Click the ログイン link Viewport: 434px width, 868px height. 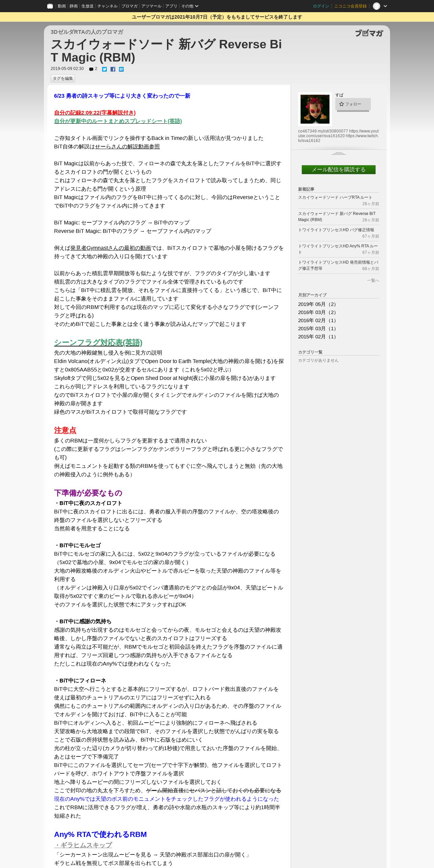pos(321,6)
